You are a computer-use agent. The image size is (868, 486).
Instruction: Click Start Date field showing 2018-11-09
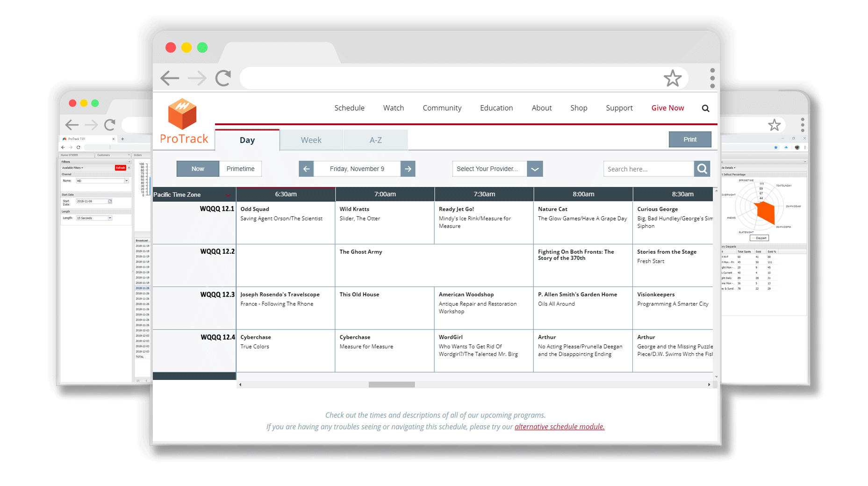point(92,201)
